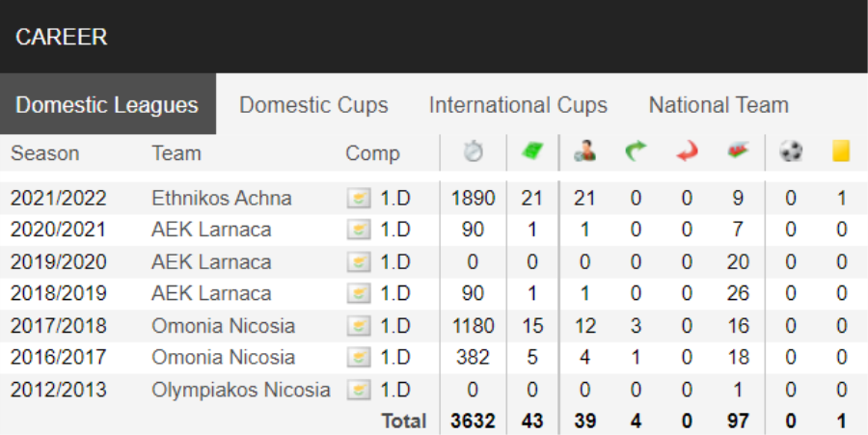Click the Season column header
The height and width of the screenshot is (435, 868).
tap(44, 153)
